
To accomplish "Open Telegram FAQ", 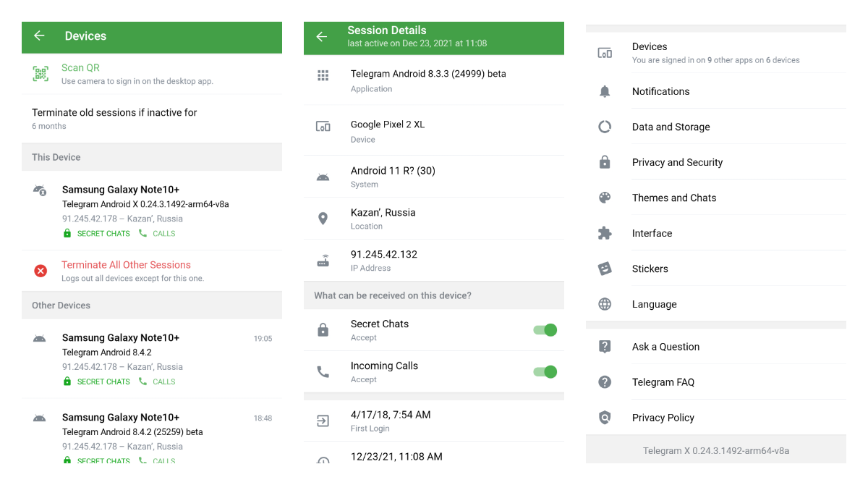I will 716,382.
